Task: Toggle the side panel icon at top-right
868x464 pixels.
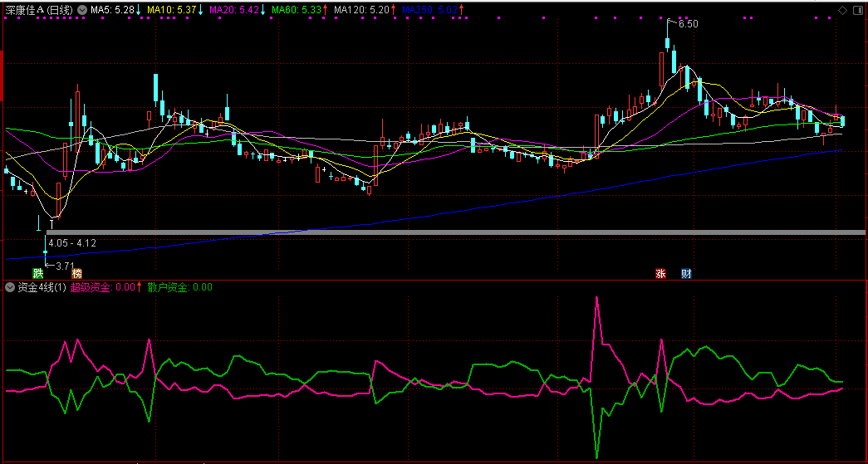Action: [857, 10]
